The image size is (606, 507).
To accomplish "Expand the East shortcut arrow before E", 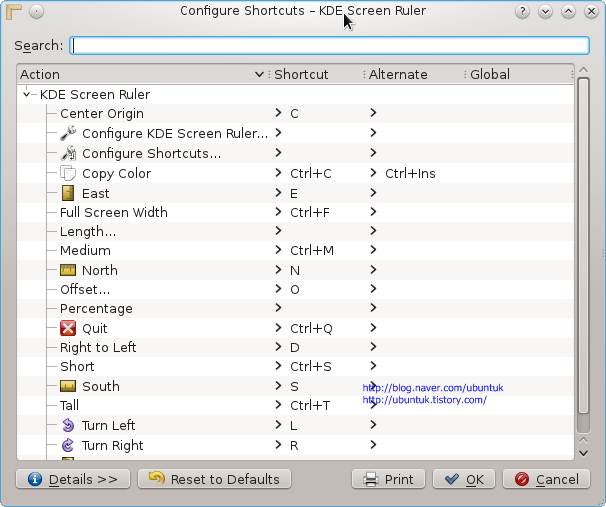I will pyautogui.click(x=278, y=192).
